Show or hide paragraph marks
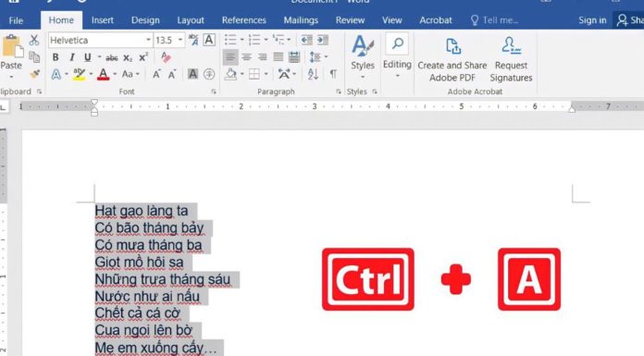Screen dimensions: 644x356 tap(333, 74)
